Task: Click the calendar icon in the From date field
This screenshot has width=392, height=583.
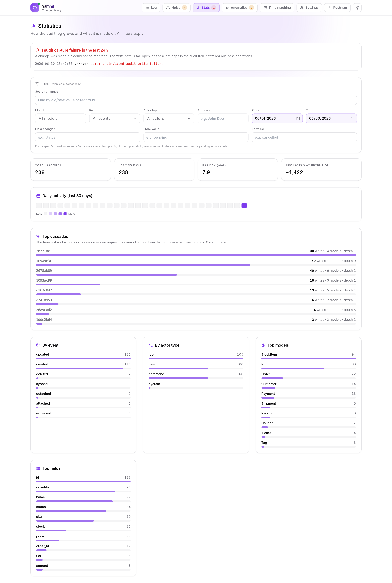Action: (298, 119)
